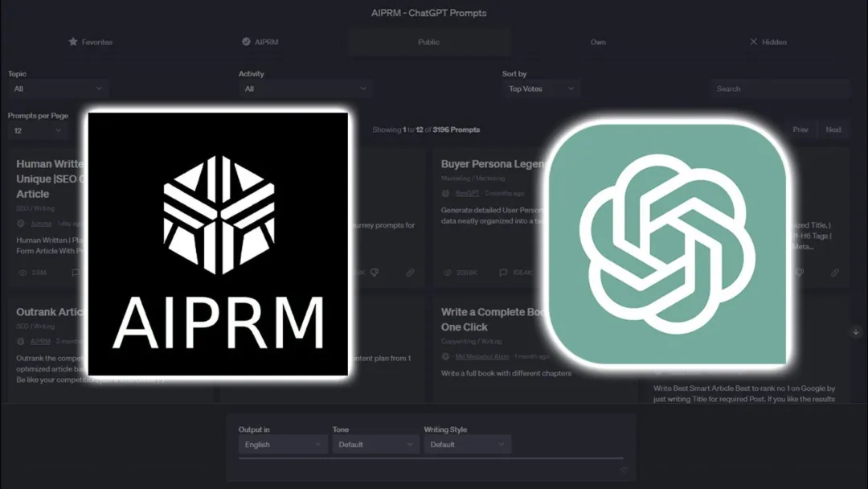Change the Sort by Top Votes dropdown
Image resolution: width=868 pixels, height=489 pixels.
[541, 88]
